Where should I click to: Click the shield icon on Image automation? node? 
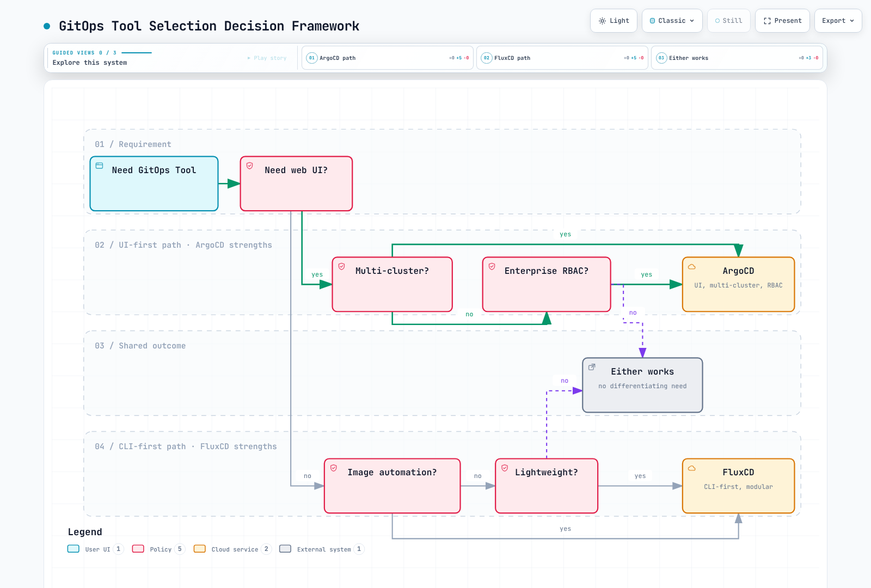click(x=334, y=468)
